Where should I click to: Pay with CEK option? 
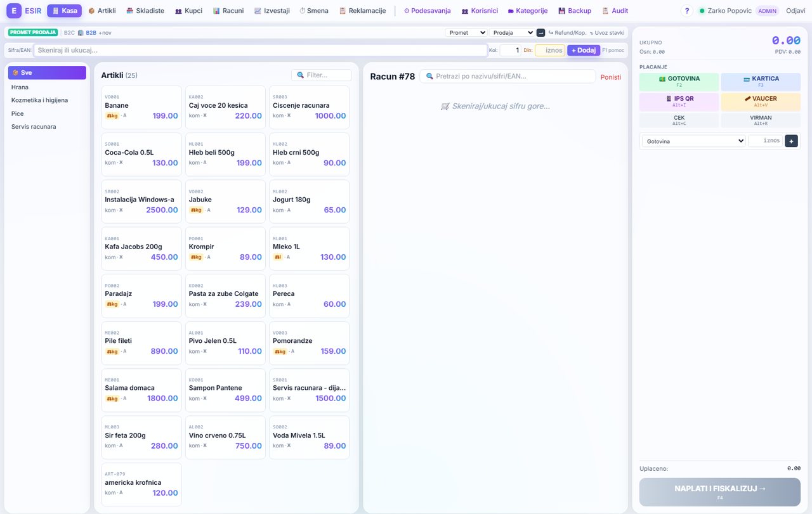click(679, 120)
